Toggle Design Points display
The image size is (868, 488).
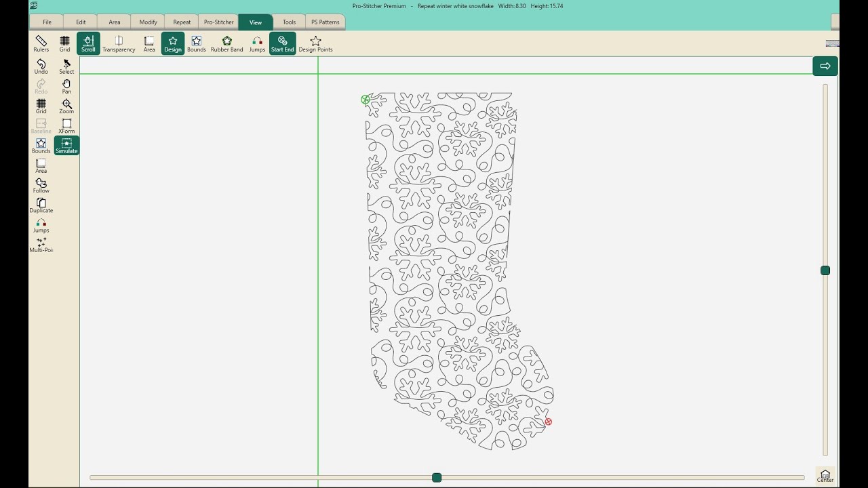click(315, 44)
